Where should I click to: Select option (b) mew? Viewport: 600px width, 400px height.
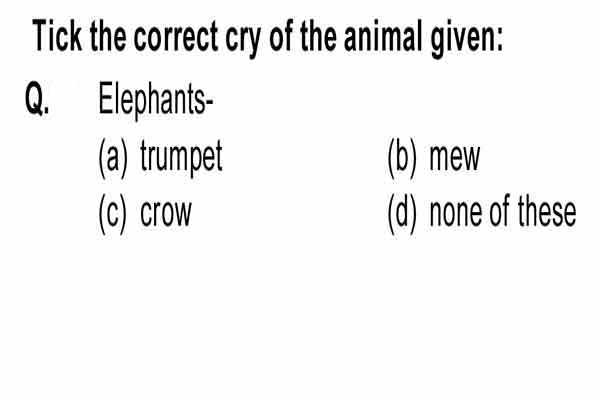click(x=434, y=158)
